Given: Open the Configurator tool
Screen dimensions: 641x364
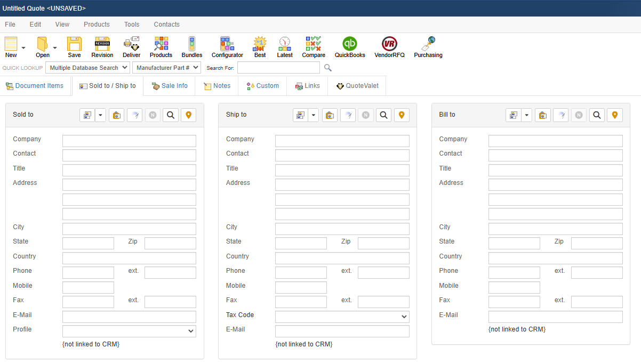Looking at the screenshot, I should [x=227, y=47].
